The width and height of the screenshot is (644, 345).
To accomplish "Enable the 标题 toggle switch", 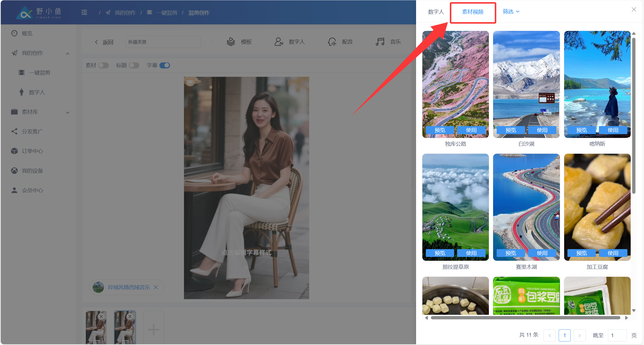I will tap(134, 65).
